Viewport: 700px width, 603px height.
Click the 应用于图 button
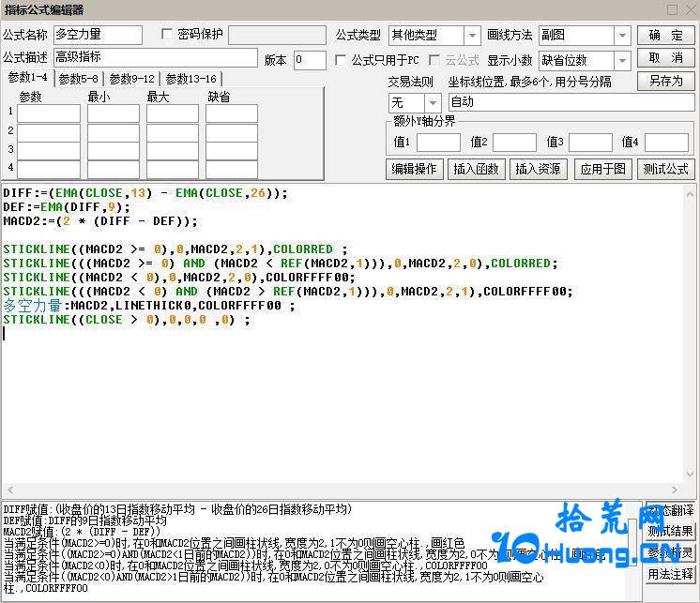(x=603, y=169)
